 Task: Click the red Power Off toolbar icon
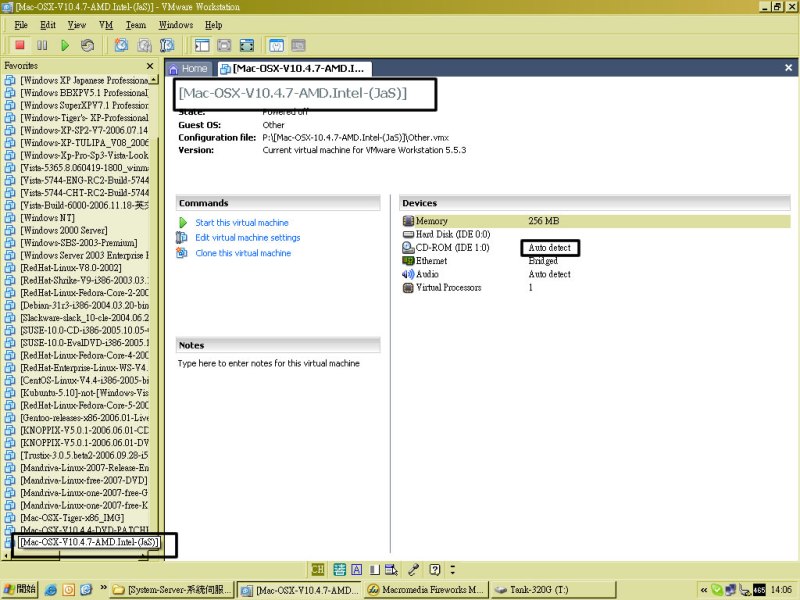pyautogui.click(x=20, y=45)
